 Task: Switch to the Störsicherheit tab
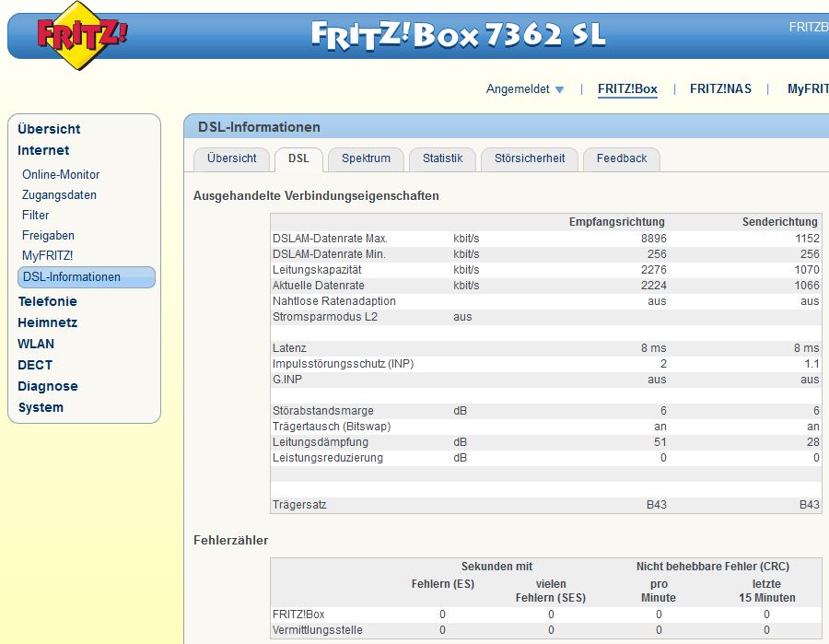[530, 158]
